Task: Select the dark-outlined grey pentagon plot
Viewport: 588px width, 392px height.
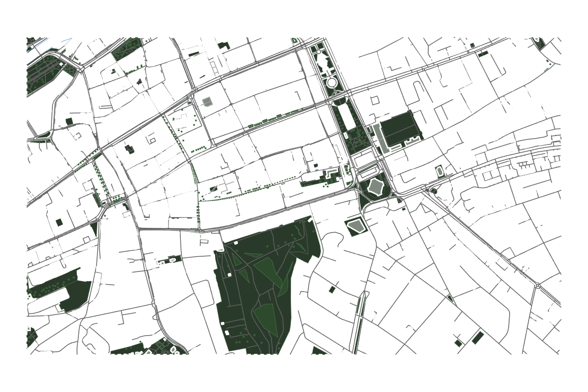Action: (x=356, y=226)
